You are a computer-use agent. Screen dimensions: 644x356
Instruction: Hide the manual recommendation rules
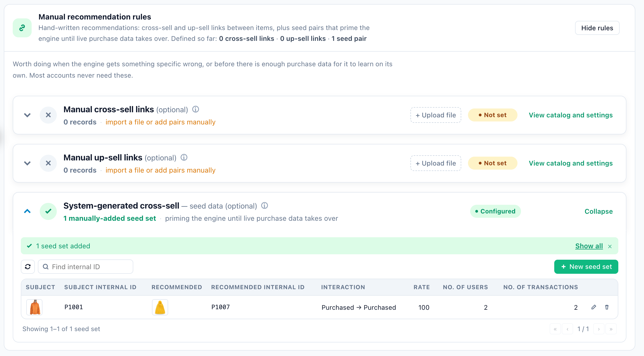[x=597, y=28]
